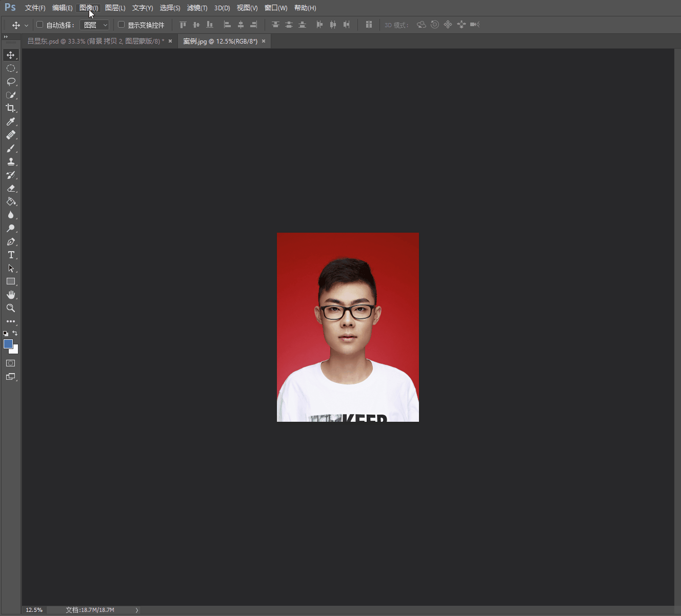Select the Brush tool
This screenshot has height=616, width=681.
click(x=11, y=149)
